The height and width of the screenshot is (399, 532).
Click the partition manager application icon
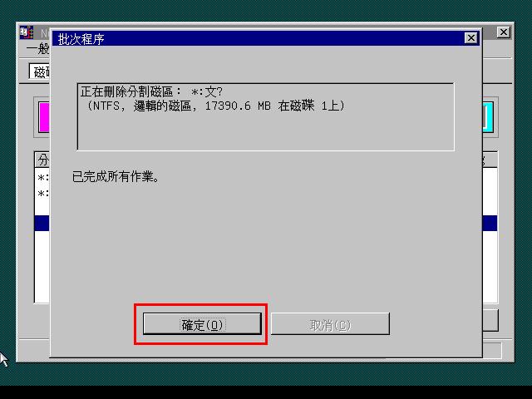26,32
